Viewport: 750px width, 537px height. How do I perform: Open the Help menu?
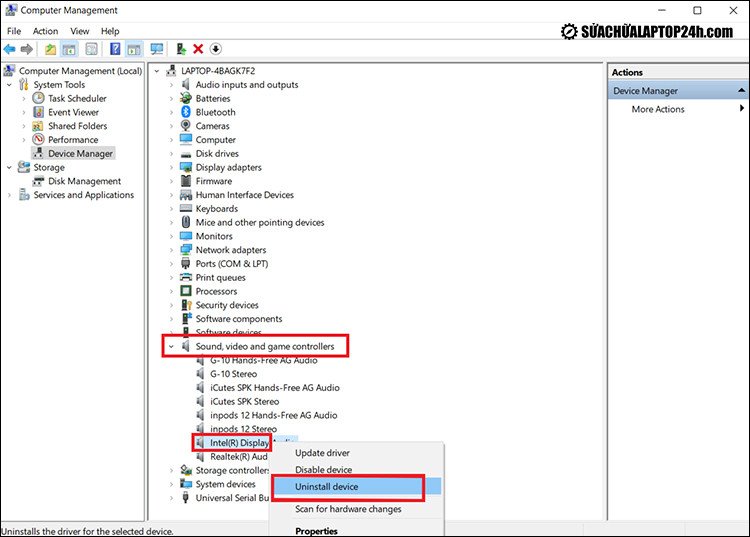(110, 31)
